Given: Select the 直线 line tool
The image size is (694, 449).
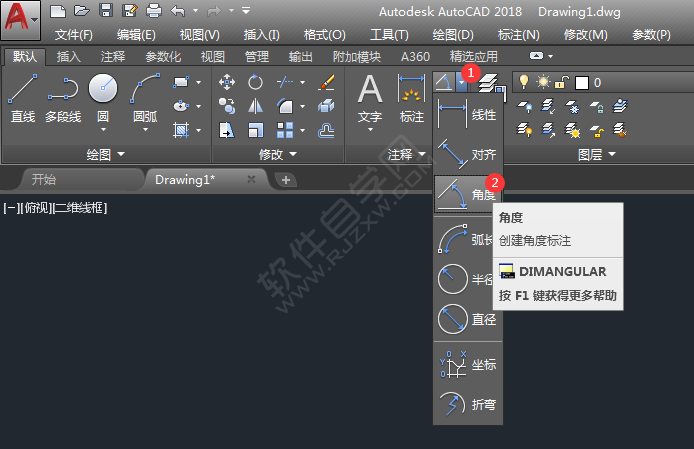Looking at the screenshot, I should click(23, 98).
